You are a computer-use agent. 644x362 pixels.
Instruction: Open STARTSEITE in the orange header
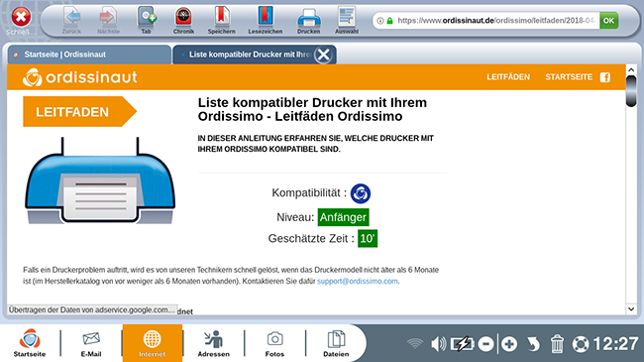tap(569, 77)
